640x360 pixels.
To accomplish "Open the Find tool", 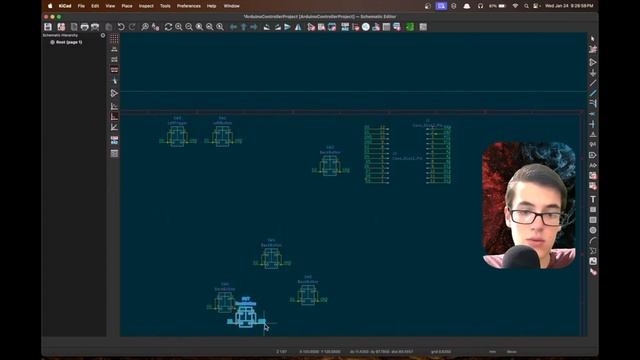I will click(x=145, y=27).
